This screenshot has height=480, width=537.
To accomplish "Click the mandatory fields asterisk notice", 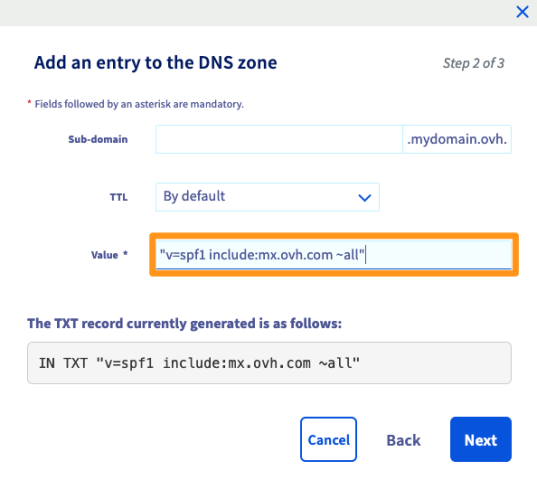I will 136,104.
